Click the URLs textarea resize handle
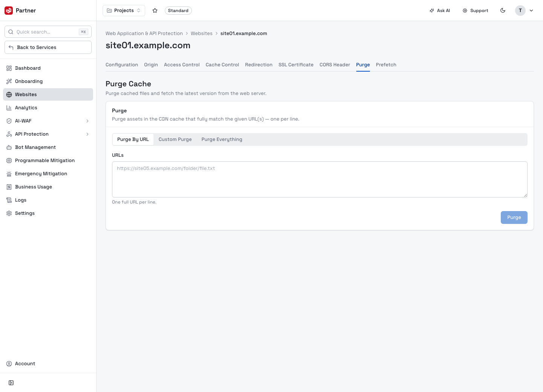The width and height of the screenshot is (543, 392). (525, 195)
